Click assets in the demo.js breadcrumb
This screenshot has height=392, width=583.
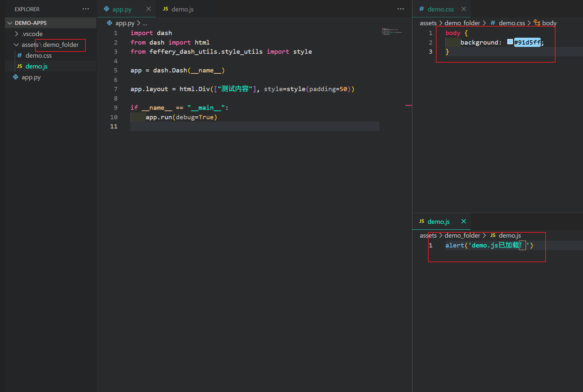[x=428, y=235]
